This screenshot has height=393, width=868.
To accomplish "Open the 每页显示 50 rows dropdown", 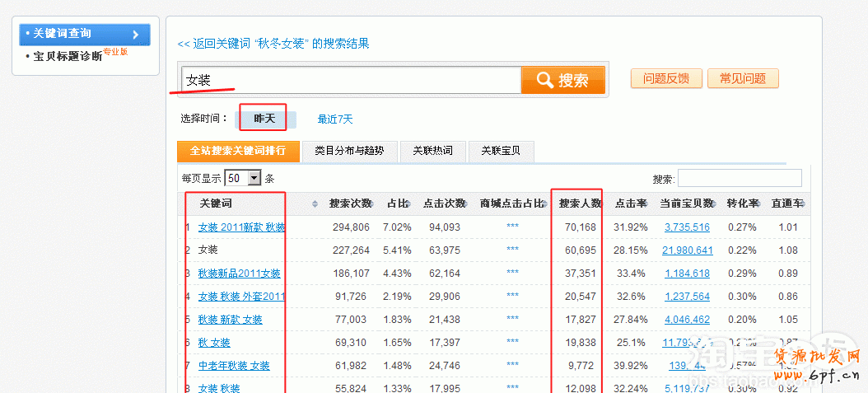I will coord(254,178).
